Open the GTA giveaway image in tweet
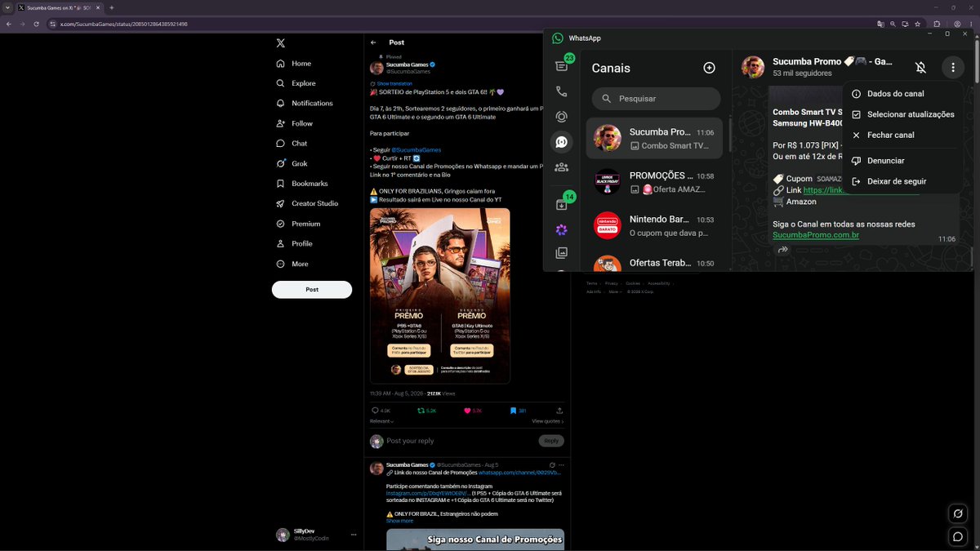Image resolution: width=980 pixels, height=551 pixels. point(440,295)
